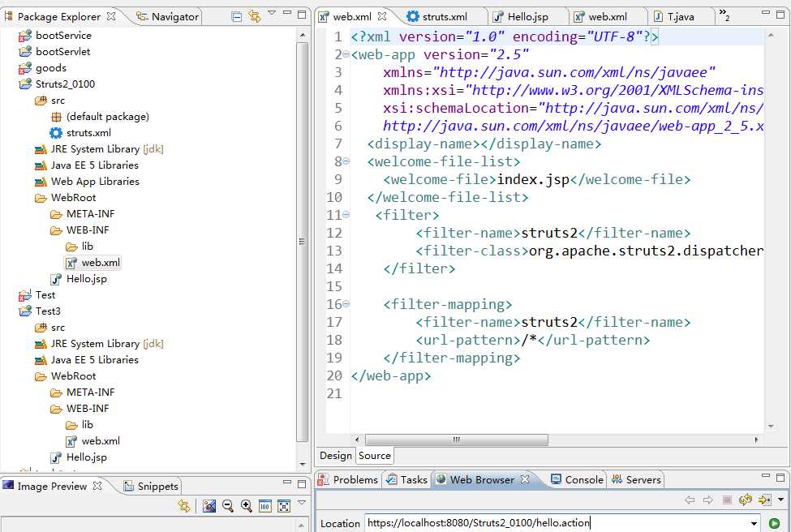Close the active web.xml editor tab
The width and height of the screenshot is (791, 532).
[x=382, y=16]
